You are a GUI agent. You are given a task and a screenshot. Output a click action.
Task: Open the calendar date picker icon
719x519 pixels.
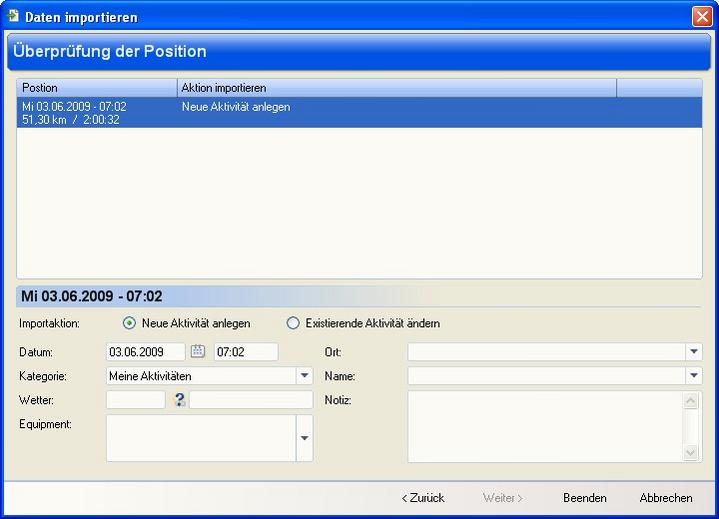[198, 351]
